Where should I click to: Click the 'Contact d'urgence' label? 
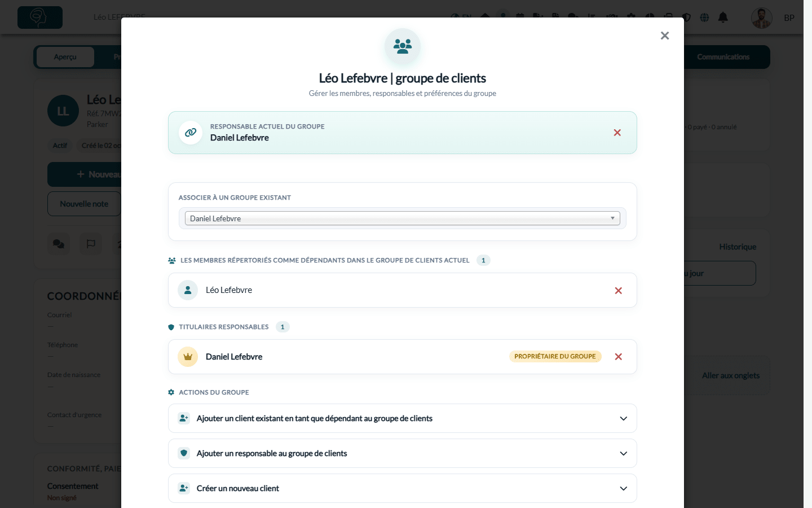(74, 415)
